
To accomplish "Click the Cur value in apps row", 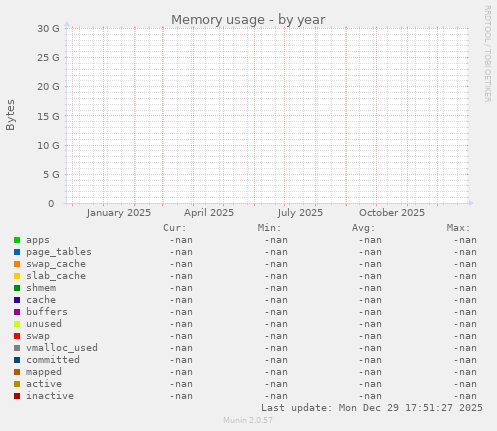I will point(181,240).
